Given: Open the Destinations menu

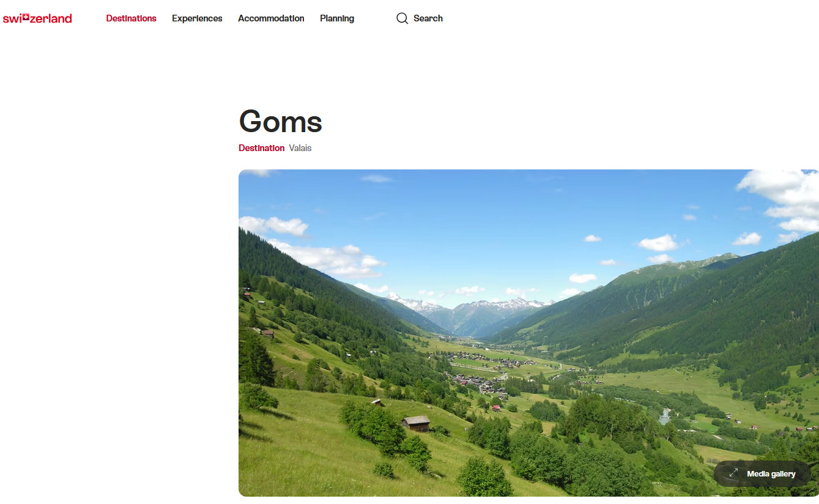Looking at the screenshot, I should [x=131, y=18].
